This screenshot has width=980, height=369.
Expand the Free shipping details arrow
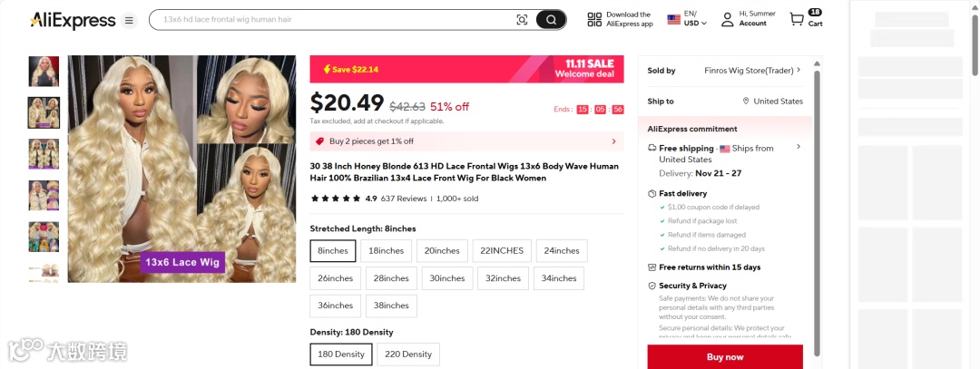pos(799,147)
